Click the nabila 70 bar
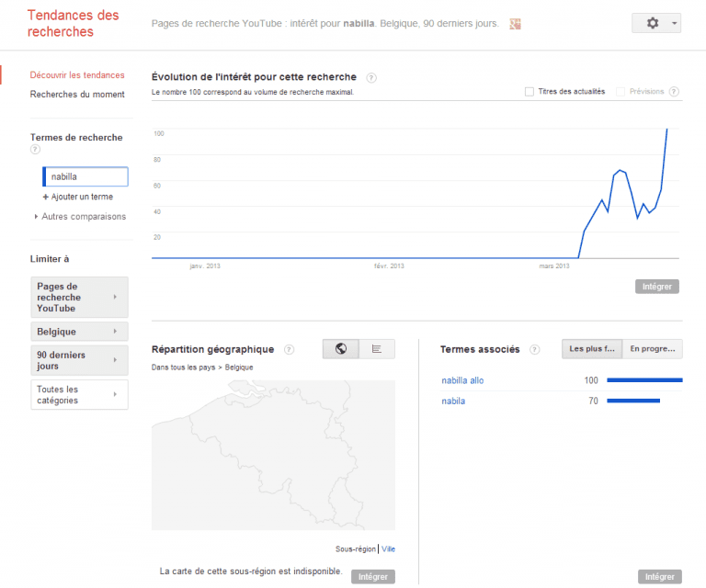The height and width of the screenshot is (588, 706). 633,401
